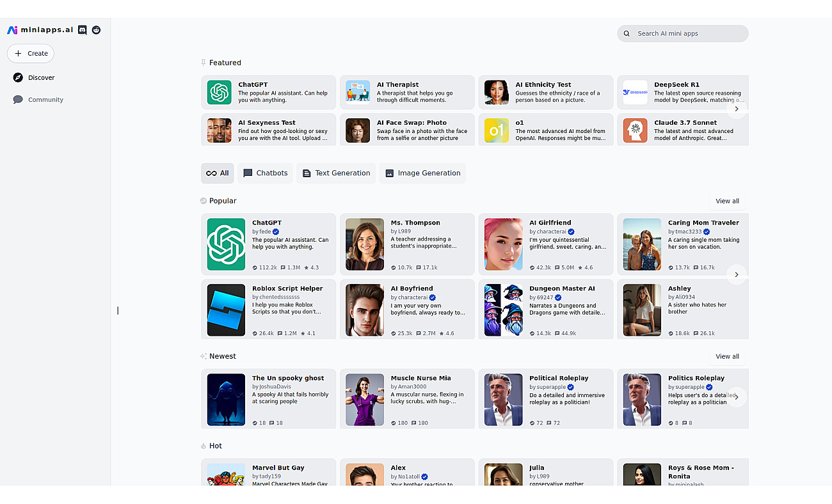Screen dimensions: 832x504
Task: Open the Caring Mom Traveler picture
Action: coord(643,244)
